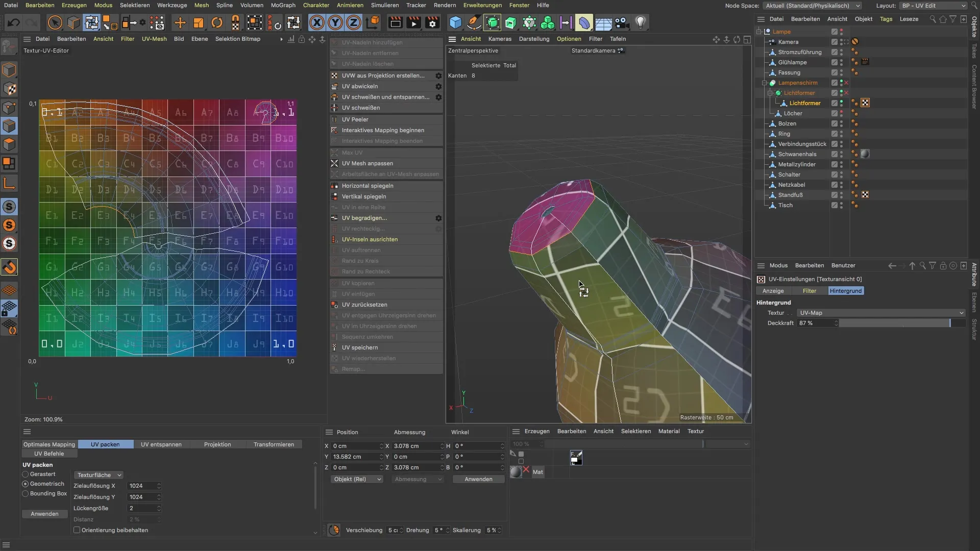Click the Undo arrow in the toolbar
Image resolution: width=980 pixels, height=551 pixels.
coord(14,22)
